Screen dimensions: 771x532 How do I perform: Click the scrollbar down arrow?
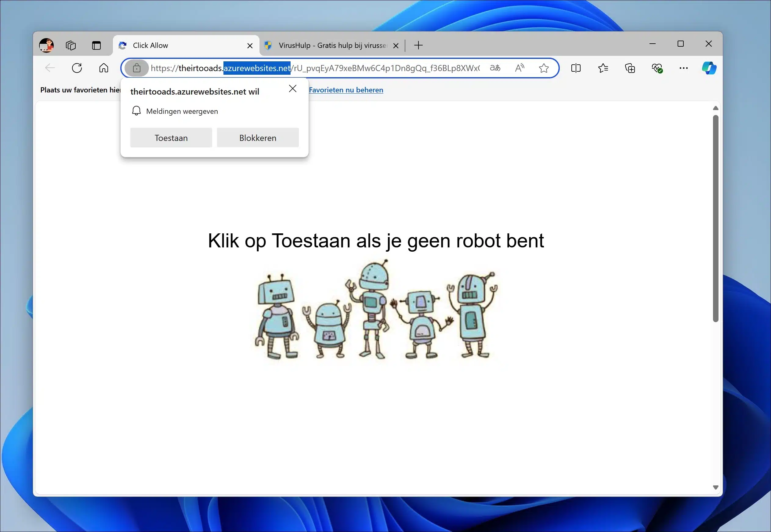tap(715, 487)
